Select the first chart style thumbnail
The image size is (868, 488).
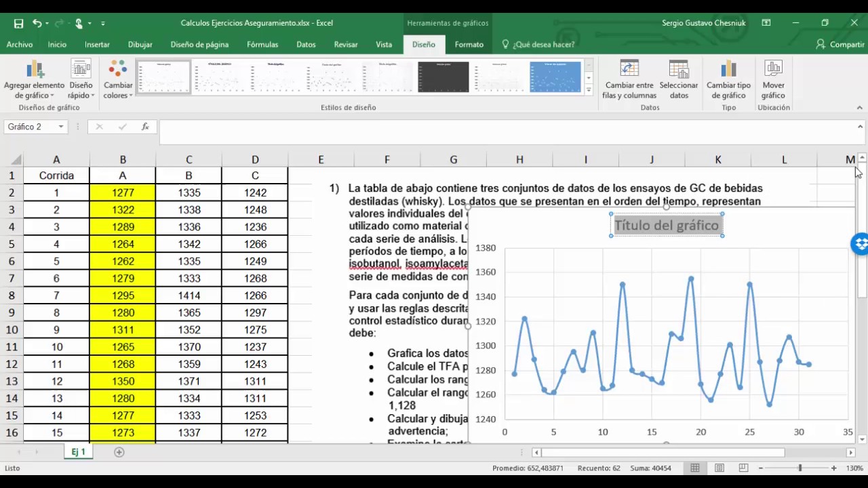pyautogui.click(x=163, y=77)
